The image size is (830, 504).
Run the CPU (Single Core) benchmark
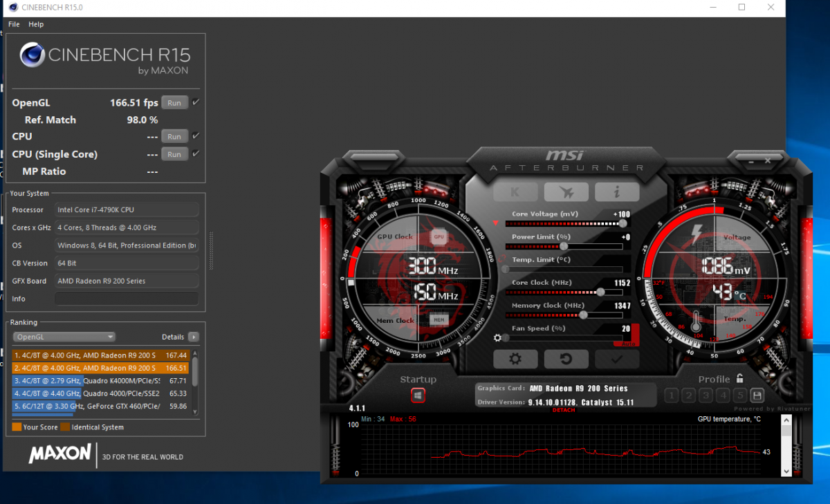coord(174,154)
